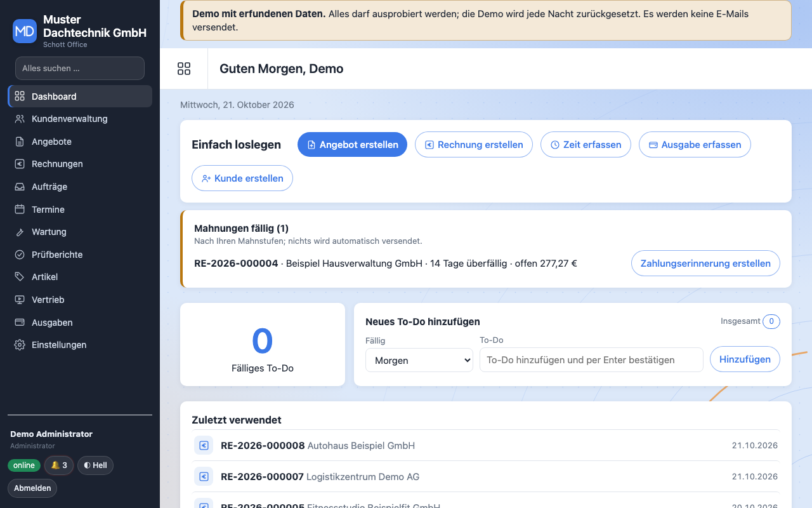Click the invoice icon next to RE-2026-000008
The height and width of the screenshot is (508, 812).
[204, 446]
